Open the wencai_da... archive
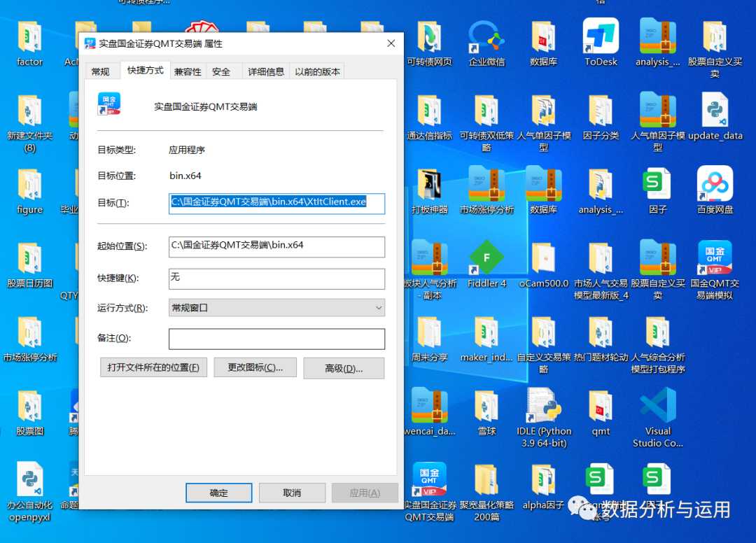 (429, 412)
